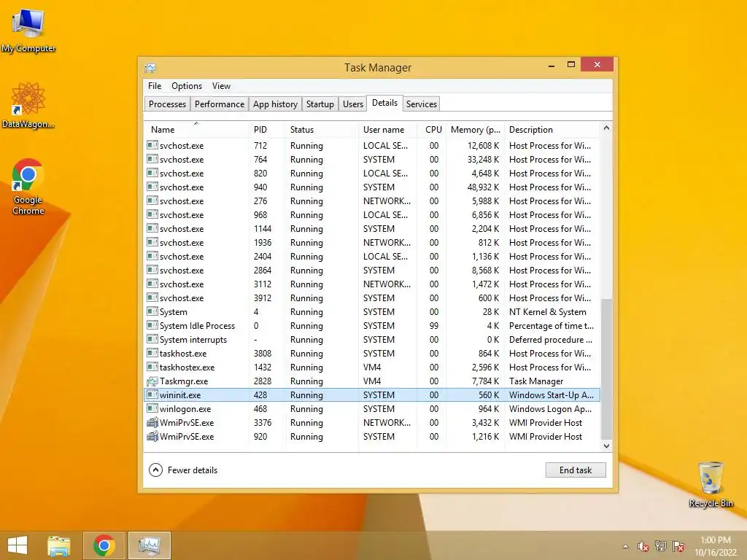Click the taskhostex.exe process icon

point(152,367)
